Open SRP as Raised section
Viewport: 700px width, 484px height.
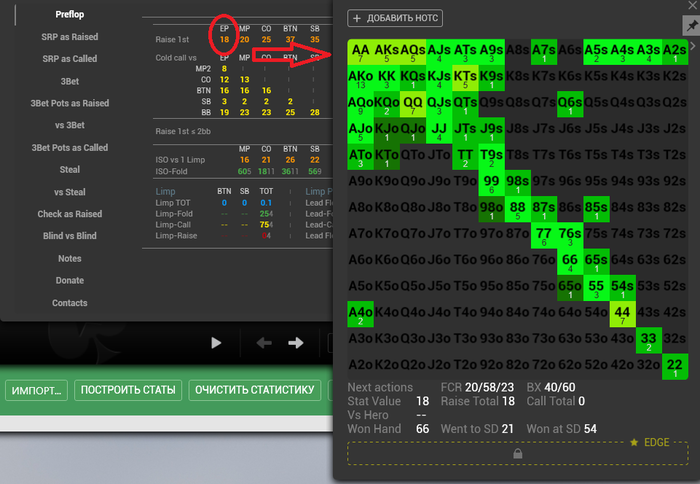(70, 37)
